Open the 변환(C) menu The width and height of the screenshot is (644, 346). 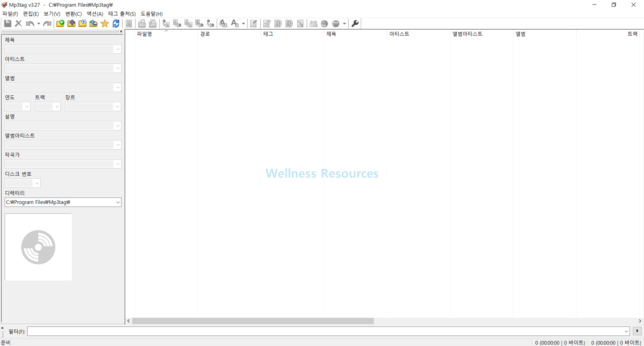coord(73,14)
